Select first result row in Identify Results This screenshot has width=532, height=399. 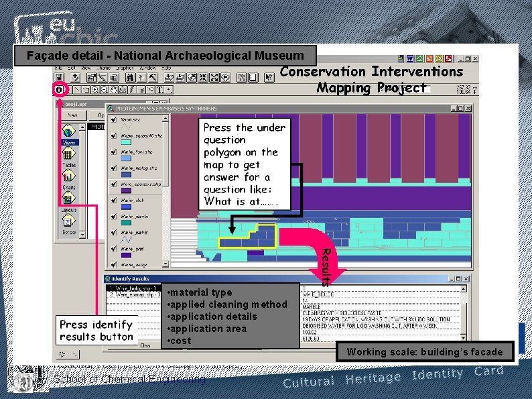click(133, 288)
